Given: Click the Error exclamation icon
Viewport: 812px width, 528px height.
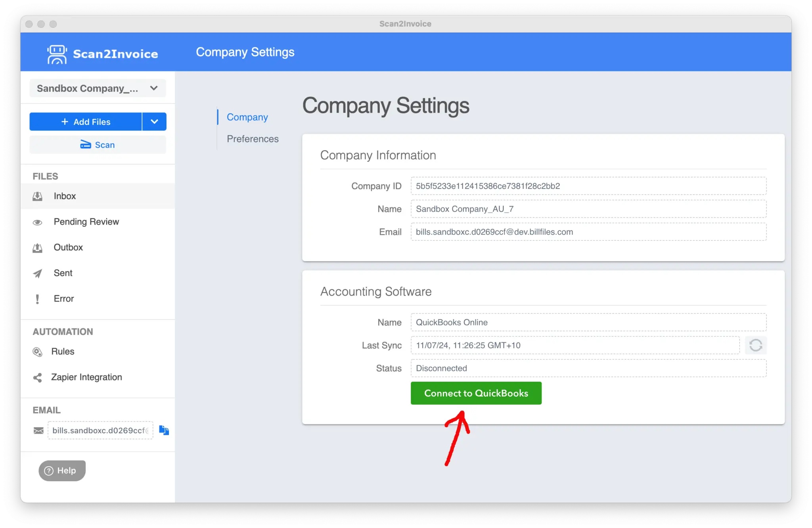Looking at the screenshot, I should point(38,299).
